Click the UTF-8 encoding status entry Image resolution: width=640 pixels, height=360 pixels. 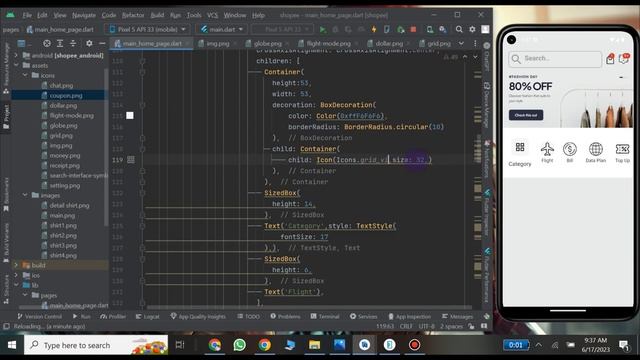(x=427, y=327)
